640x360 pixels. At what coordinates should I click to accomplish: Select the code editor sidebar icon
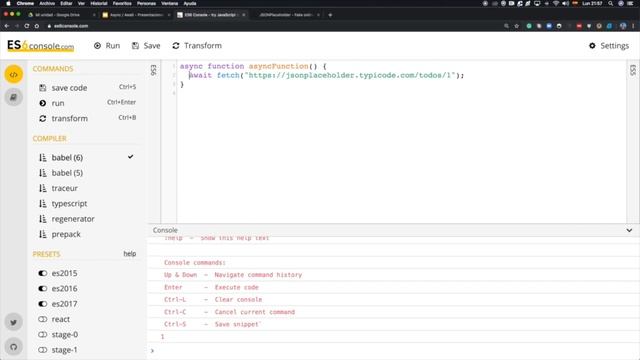tap(13, 75)
